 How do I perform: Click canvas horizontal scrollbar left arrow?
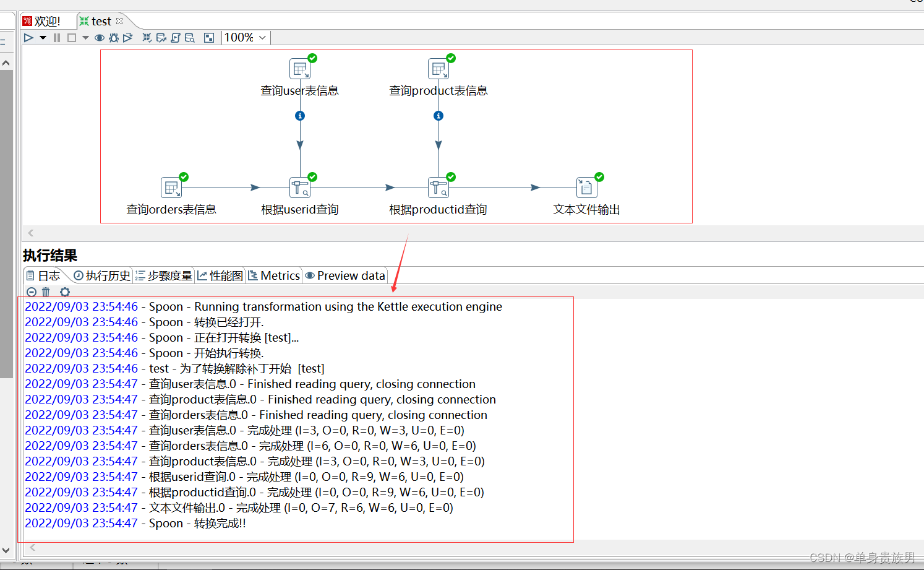[x=30, y=233]
